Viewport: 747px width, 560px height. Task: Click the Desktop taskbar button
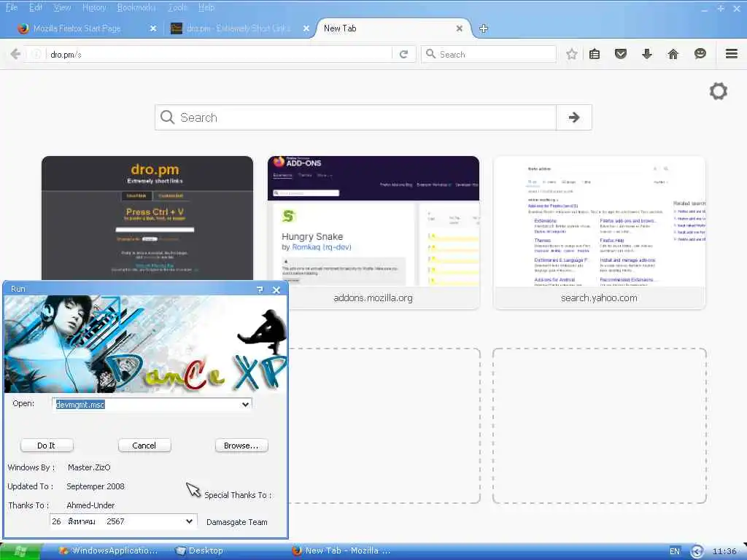coord(199,551)
